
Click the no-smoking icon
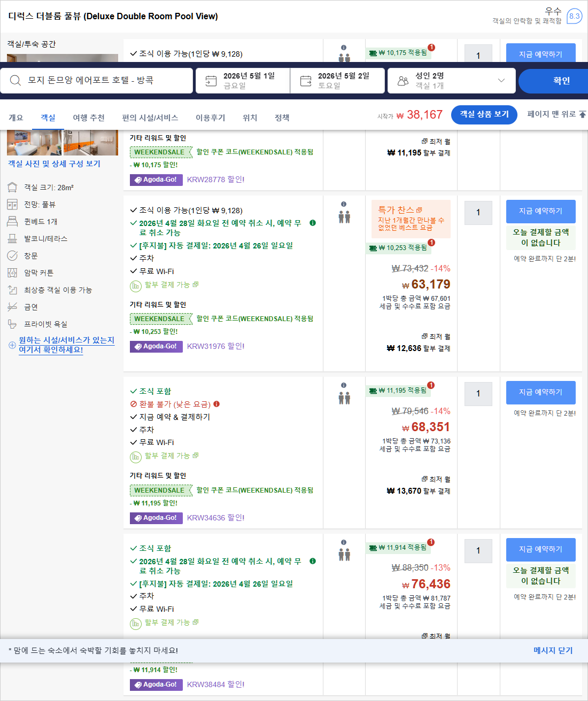click(x=12, y=307)
